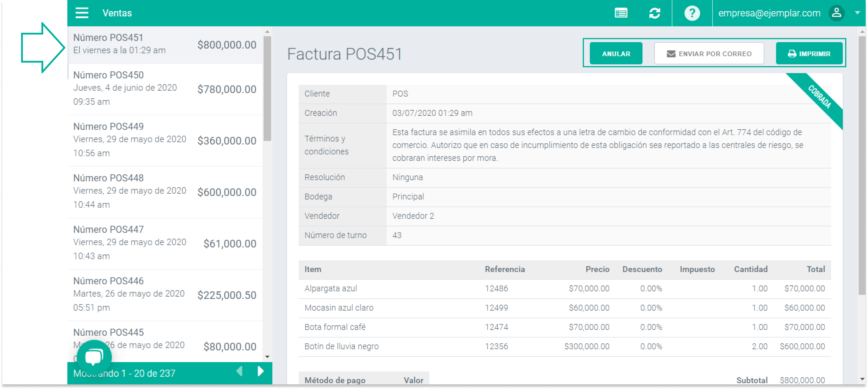Click the $225,000.50 amount of POS446
This screenshot has width=868, height=389.
227,295
